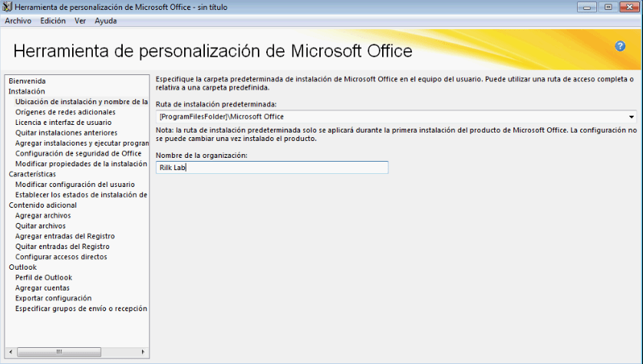
Task: Open the Agregar archivos page
Action: (x=43, y=215)
